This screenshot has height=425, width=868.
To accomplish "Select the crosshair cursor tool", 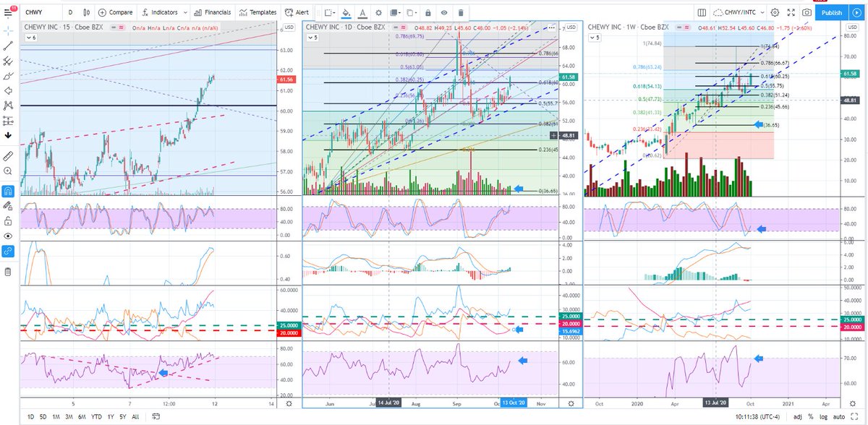I will [x=8, y=30].
